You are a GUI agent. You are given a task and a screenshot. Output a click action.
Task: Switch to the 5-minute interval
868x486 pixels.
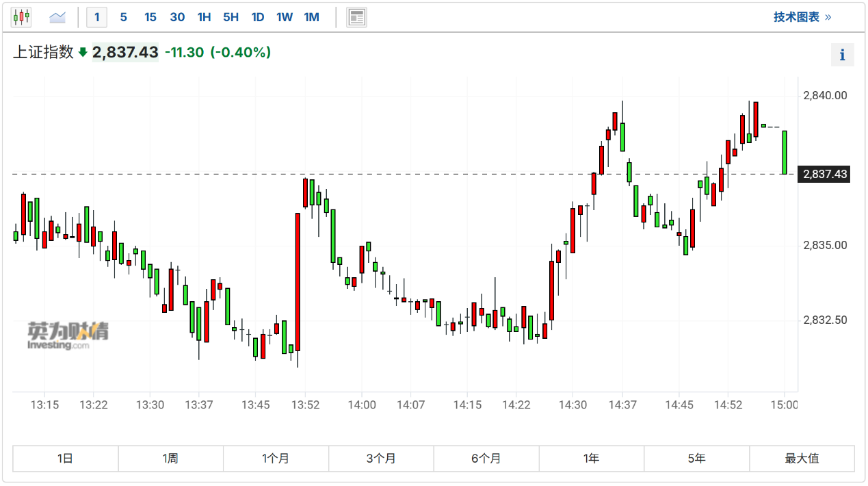click(x=123, y=17)
